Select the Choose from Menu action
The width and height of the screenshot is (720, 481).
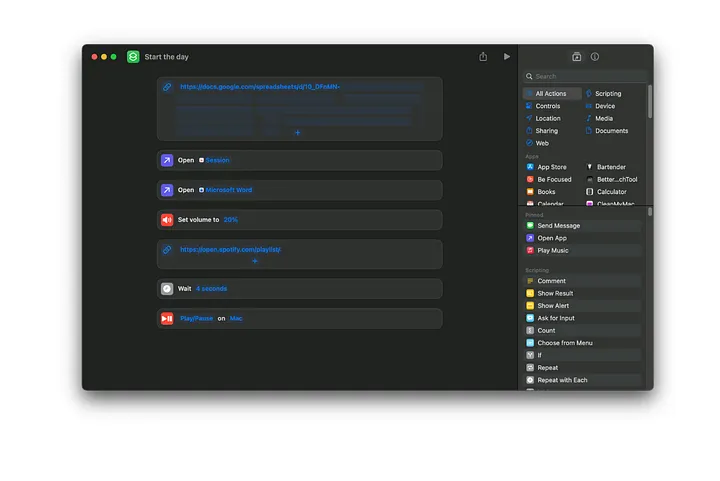583,342
